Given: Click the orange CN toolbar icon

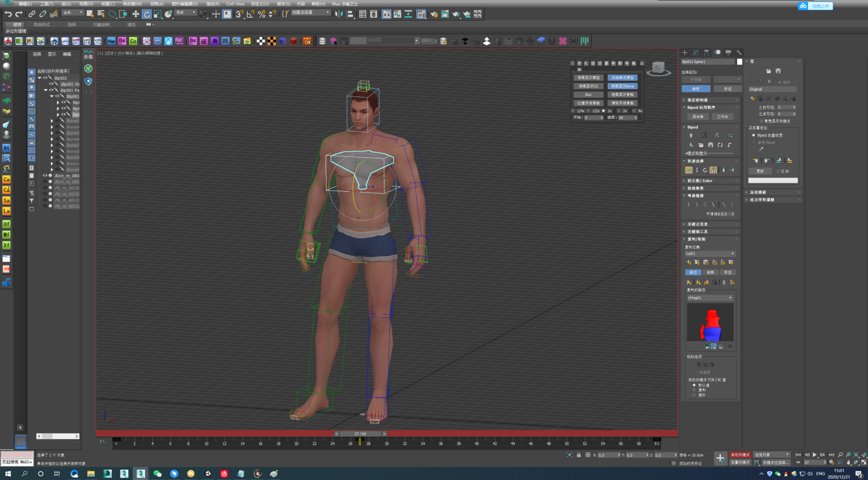Looking at the screenshot, I should 307,41.
